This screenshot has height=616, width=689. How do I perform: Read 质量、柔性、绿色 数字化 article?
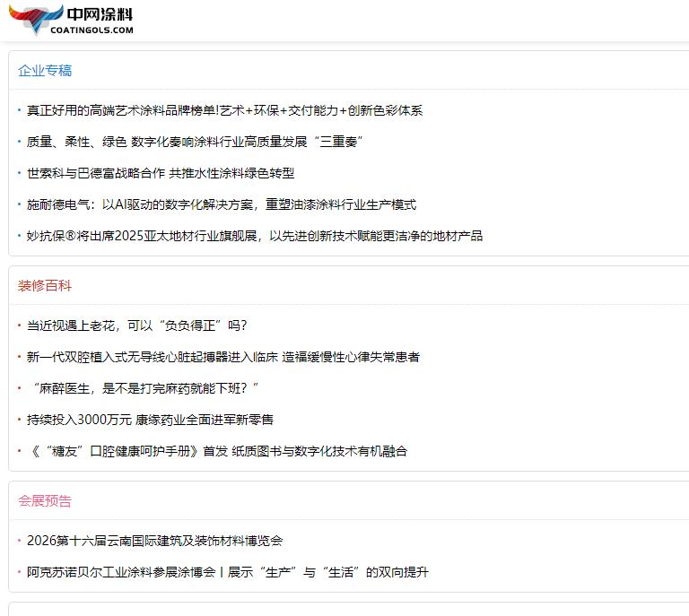click(x=194, y=142)
